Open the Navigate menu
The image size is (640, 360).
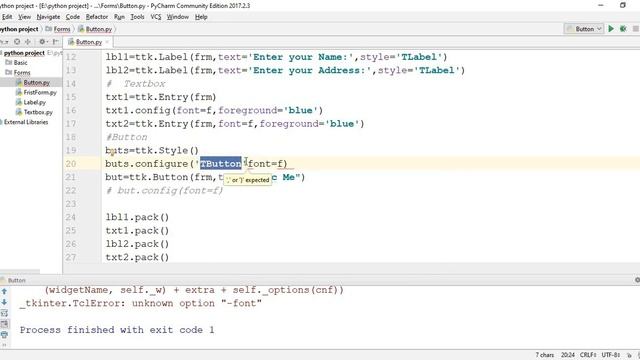[48, 17]
